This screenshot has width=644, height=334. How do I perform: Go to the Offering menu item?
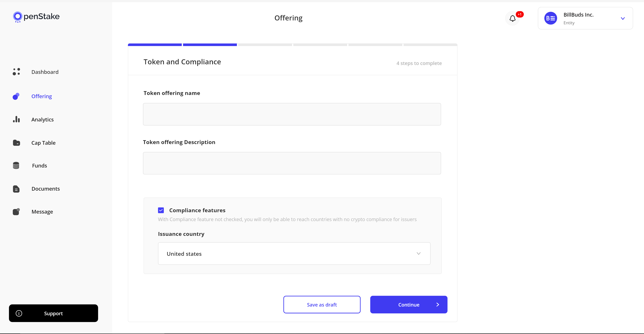41,96
